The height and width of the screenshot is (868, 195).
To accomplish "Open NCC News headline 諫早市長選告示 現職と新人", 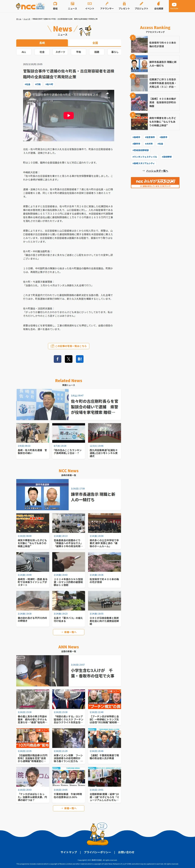I will pyautogui.click(x=69, y=495).
